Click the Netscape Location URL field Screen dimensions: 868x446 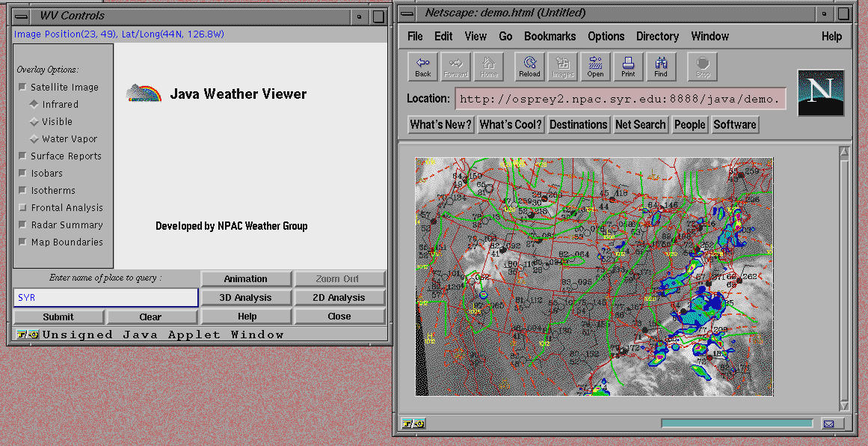621,99
